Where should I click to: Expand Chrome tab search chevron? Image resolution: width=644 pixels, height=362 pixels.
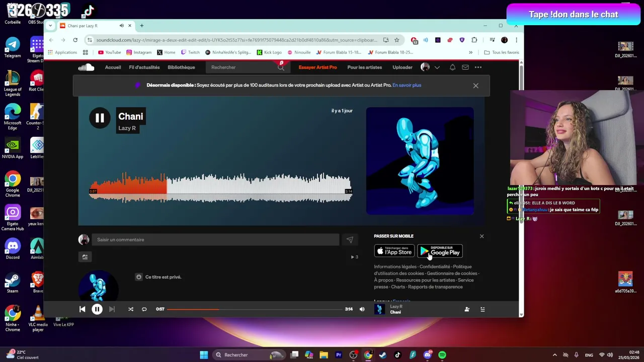50,26
